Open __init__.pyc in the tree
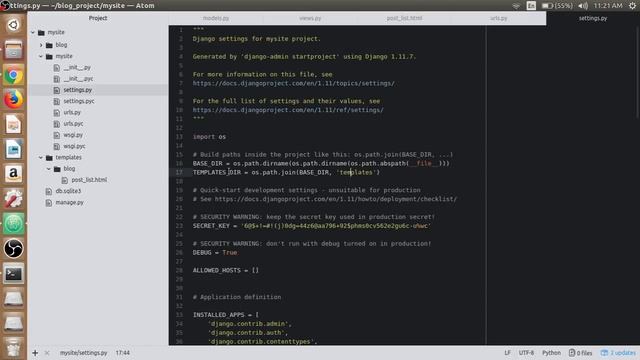This screenshot has width=640, height=360. tap(78, 79)
